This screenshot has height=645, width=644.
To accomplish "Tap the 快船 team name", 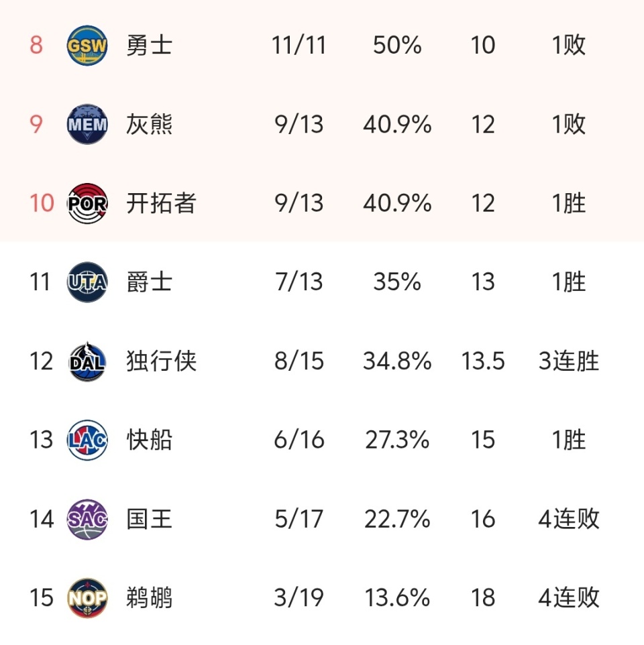I will pyautogui.click(x=150, y=441).
